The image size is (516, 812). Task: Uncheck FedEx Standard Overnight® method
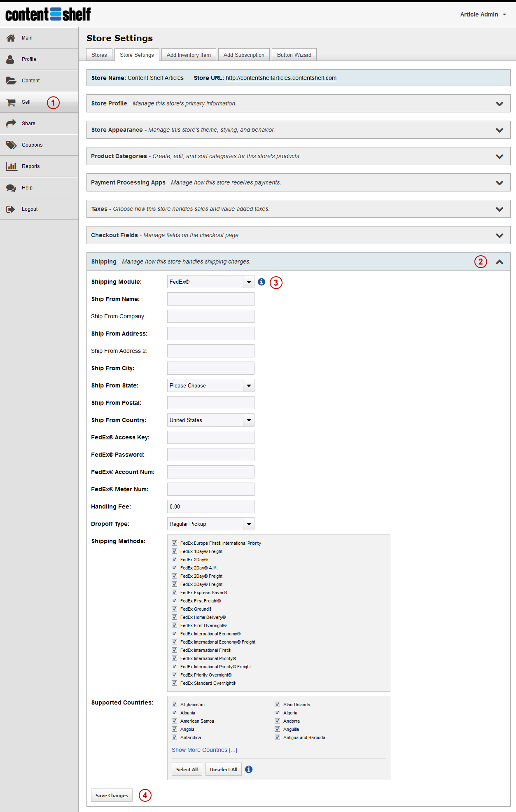pos(175,683)
